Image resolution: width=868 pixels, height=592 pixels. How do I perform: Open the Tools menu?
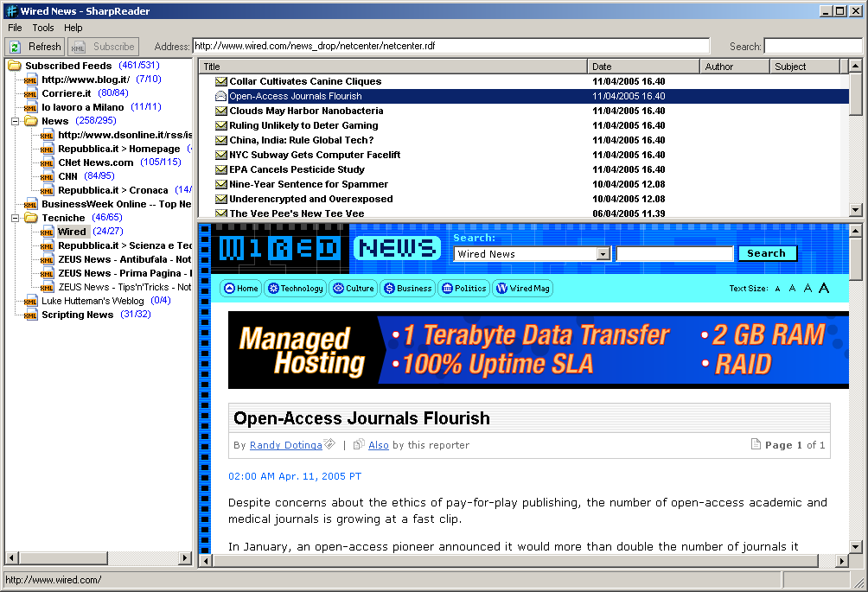43,28
